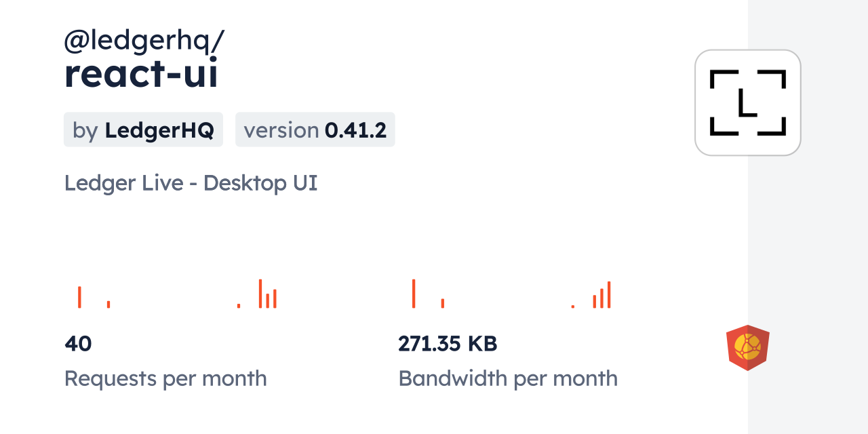Click the "Ledger Live - Desktop UI" description

coord(191,183)
